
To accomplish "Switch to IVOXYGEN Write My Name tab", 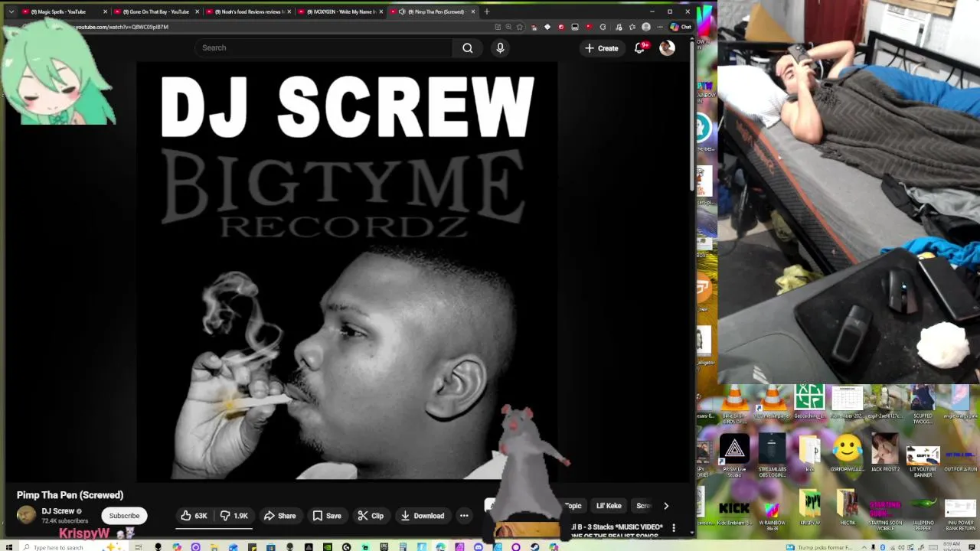I will point(341,11).
